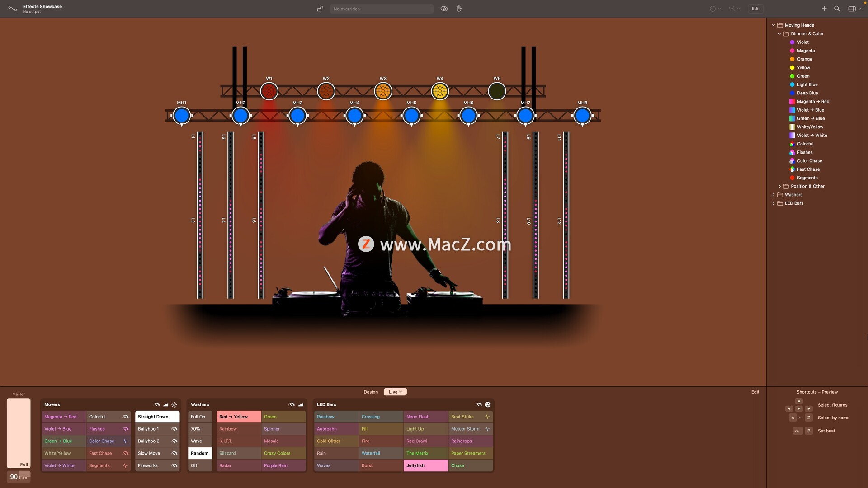This screenshot has width=868, height=488.
Task: Click the Movers speed gauge icon
Action: pyautogui.click(x=156, y=404)
